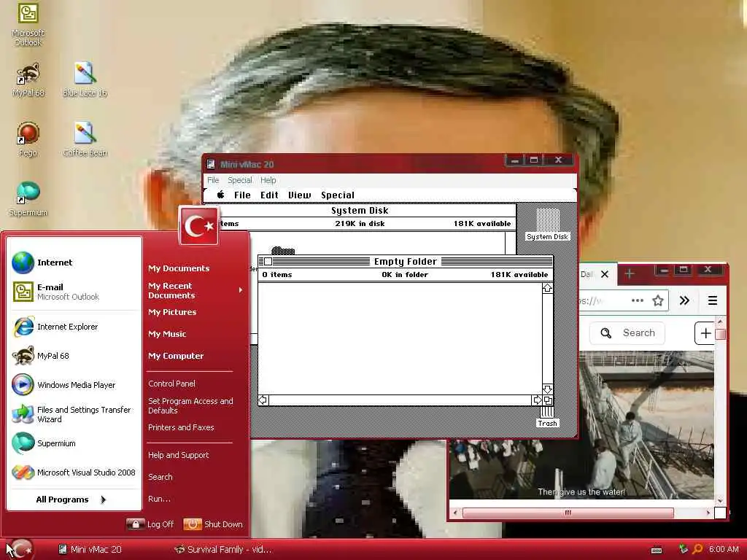This screenshot has width=747, height=560.
Task: Open browser hamburger menu
Action: [x=712, y=300]
